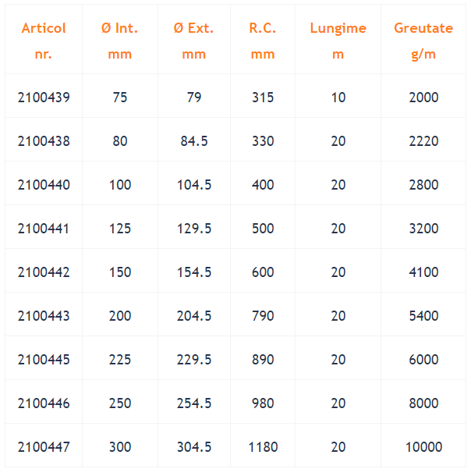Select the Greutate g/m column header
The height and width of the screenshot is (476, 471).
[423, 40]
